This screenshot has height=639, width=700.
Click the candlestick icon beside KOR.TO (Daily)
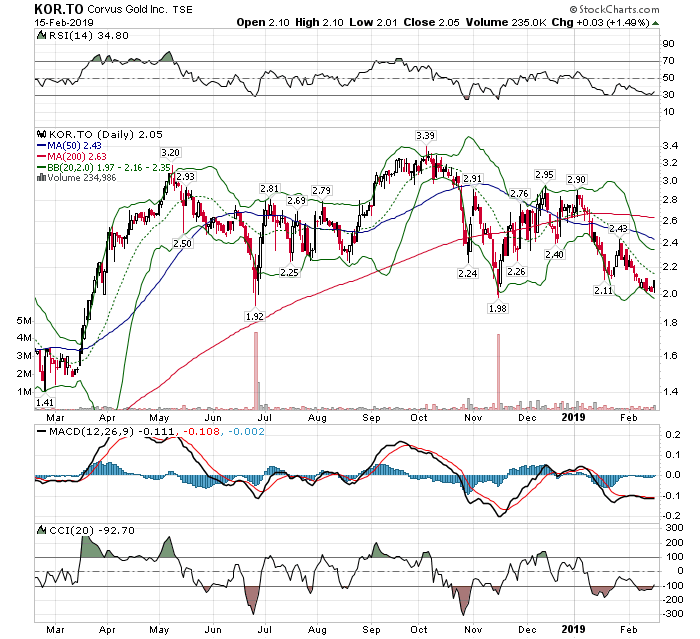[x=42, y=134]
